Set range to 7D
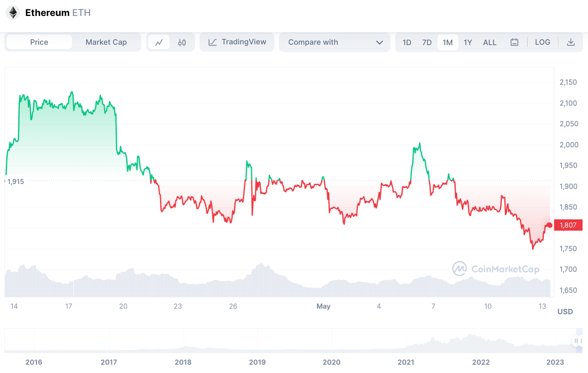 pos(427,42)
